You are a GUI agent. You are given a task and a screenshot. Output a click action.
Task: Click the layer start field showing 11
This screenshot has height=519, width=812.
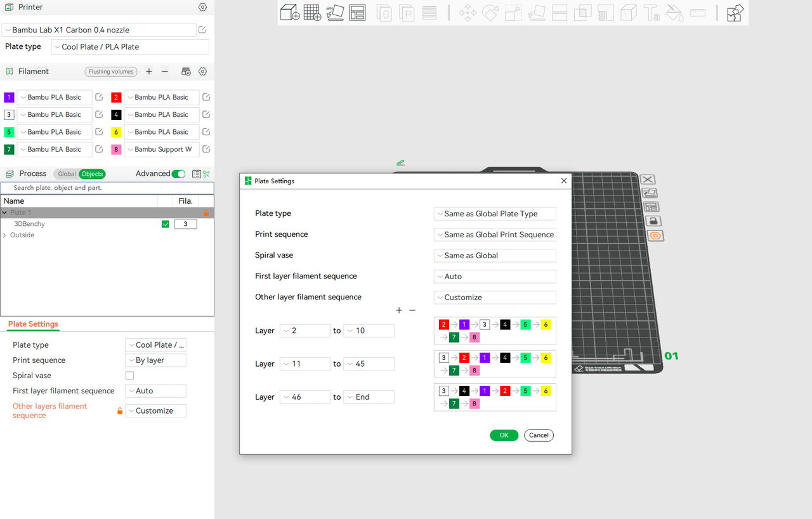tap(304, 364)
